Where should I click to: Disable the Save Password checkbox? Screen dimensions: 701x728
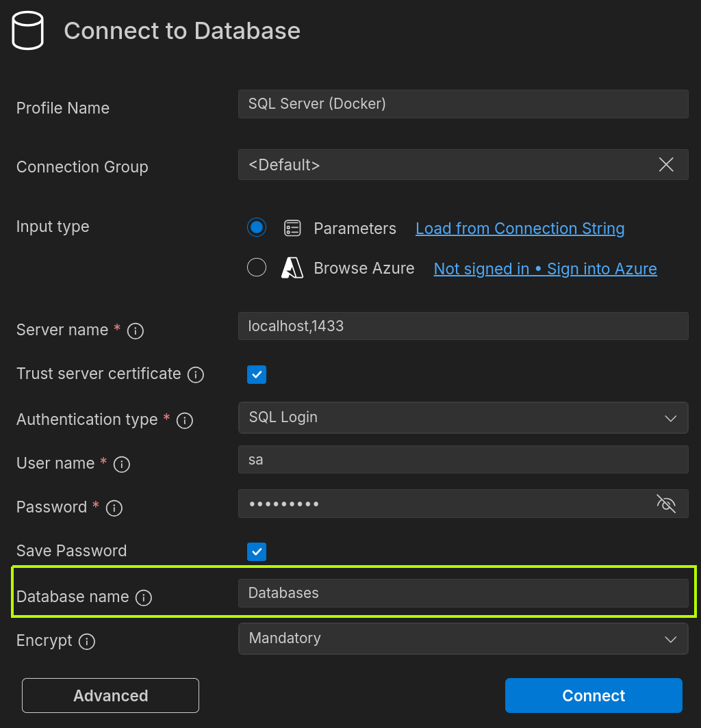(x=257, y=551)
